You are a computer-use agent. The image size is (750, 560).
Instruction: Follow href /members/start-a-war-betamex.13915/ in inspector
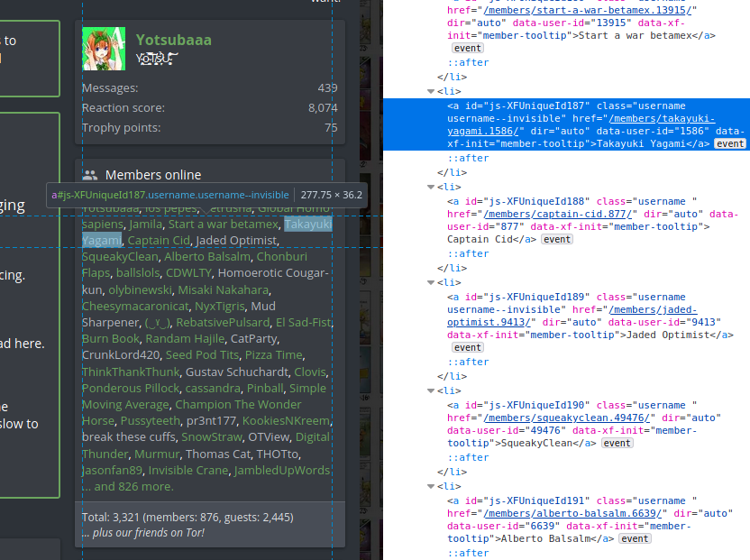(x=588, y=10)
